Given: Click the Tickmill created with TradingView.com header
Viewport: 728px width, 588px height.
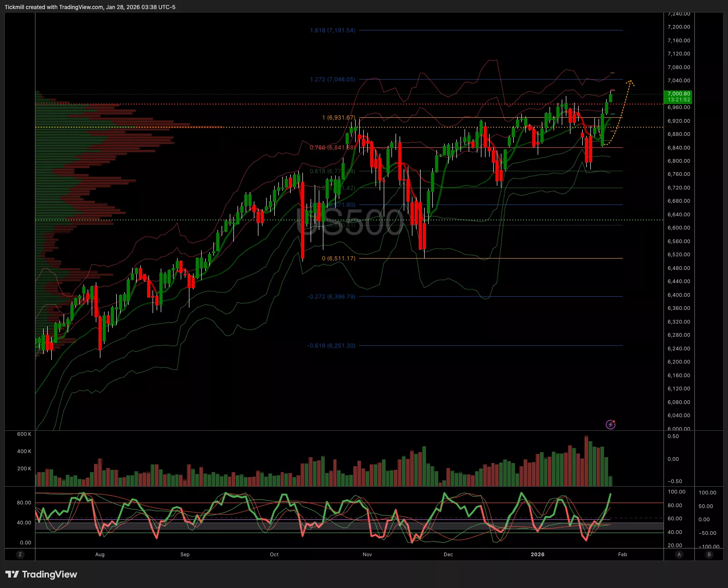Looking at the screenshot, I should click(90, 7).
